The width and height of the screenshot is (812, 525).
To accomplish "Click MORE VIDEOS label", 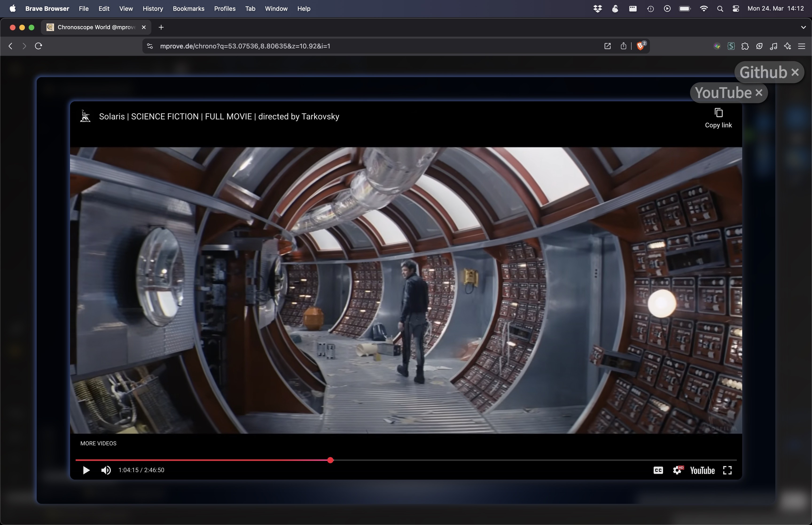I will (98, 443).
